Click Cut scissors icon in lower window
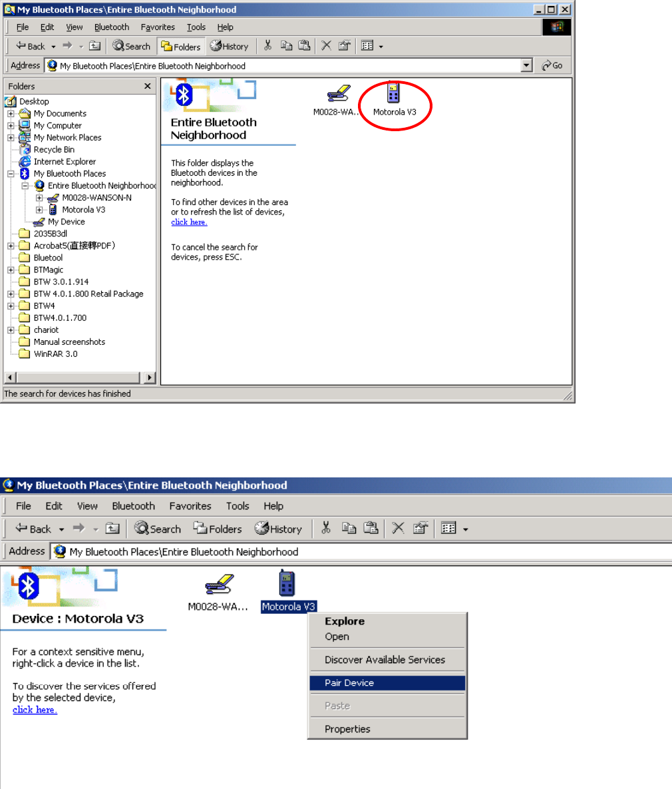Image resolution: width=672 pixels, height=789 pixels. tap(326, 528)
